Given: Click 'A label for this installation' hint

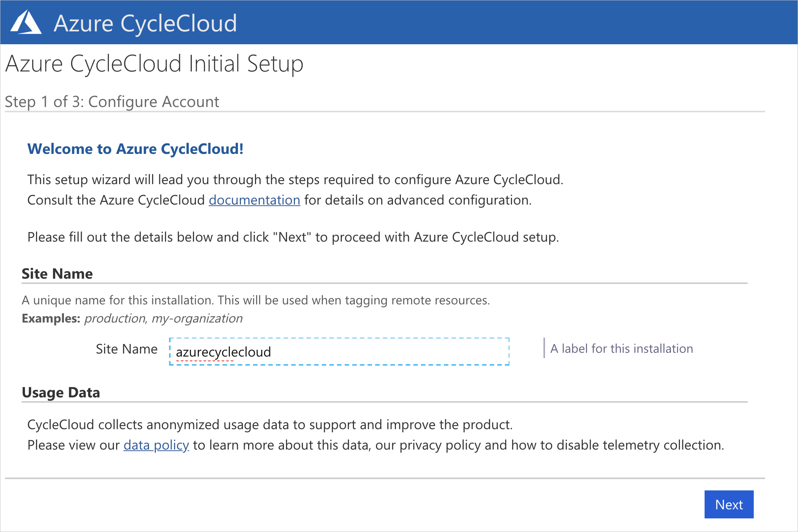Looking at the screenshot, I should pos(621,348).
